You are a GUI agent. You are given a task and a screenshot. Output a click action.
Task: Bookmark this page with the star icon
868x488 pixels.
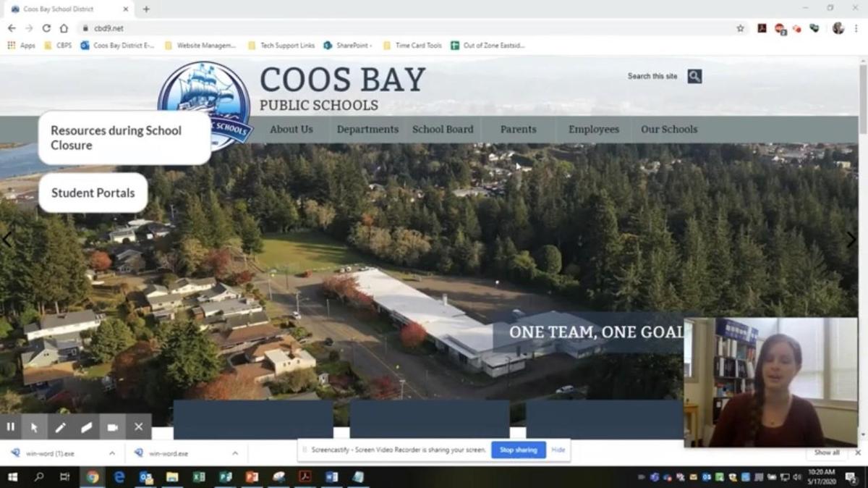(740, 28)
